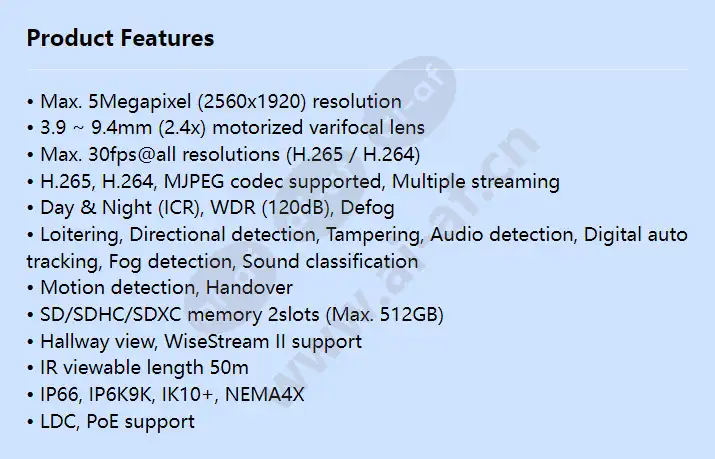Click the Max. 512GB text
Viewport: 715px width, 459px height.
(384, 315)
